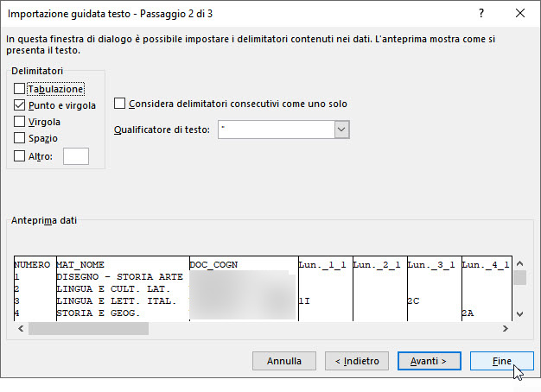Enable the Virgola delimiter checkbox

point(19,122)
